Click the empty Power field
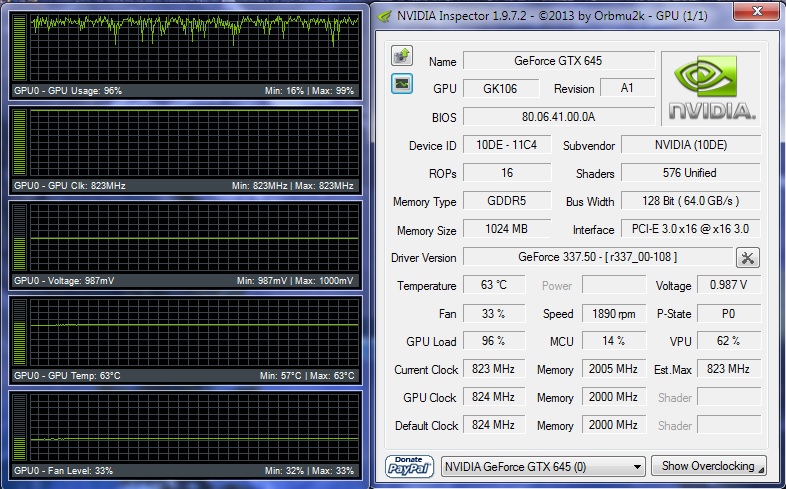The height and width of the screenshot is (489, 786). coord(614,285)
